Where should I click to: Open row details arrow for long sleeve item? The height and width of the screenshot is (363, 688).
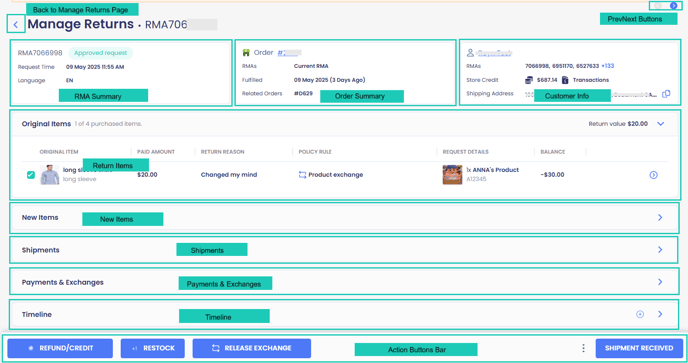(x=653, y=175)
